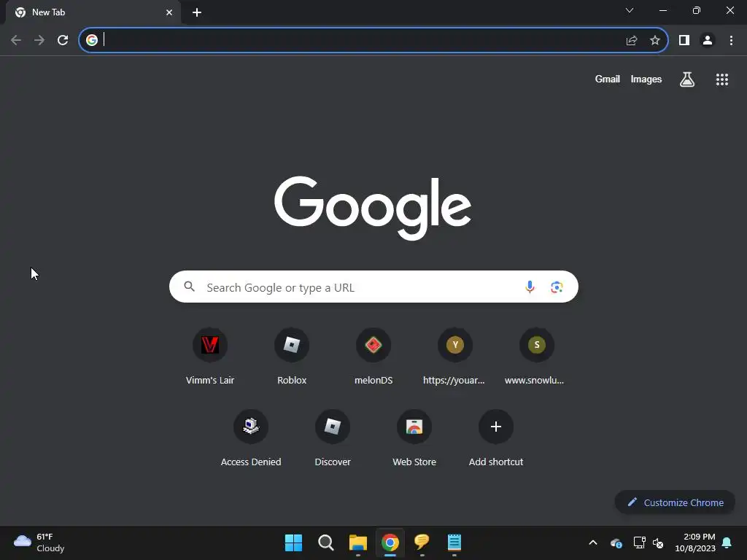
Task: Open Discover shortcut
Action: [333, 437]
